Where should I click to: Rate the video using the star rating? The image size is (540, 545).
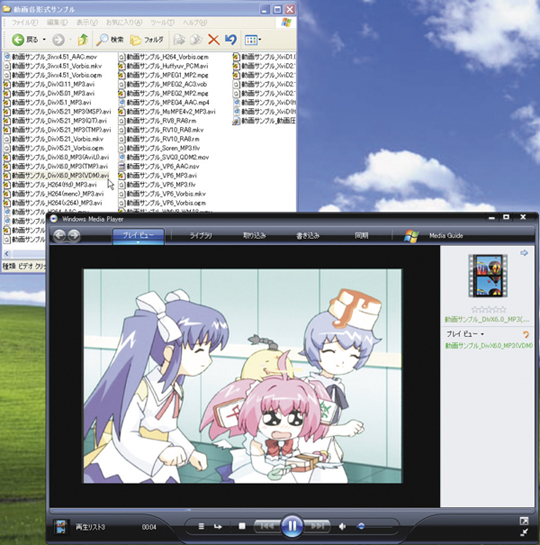point(488,309)
